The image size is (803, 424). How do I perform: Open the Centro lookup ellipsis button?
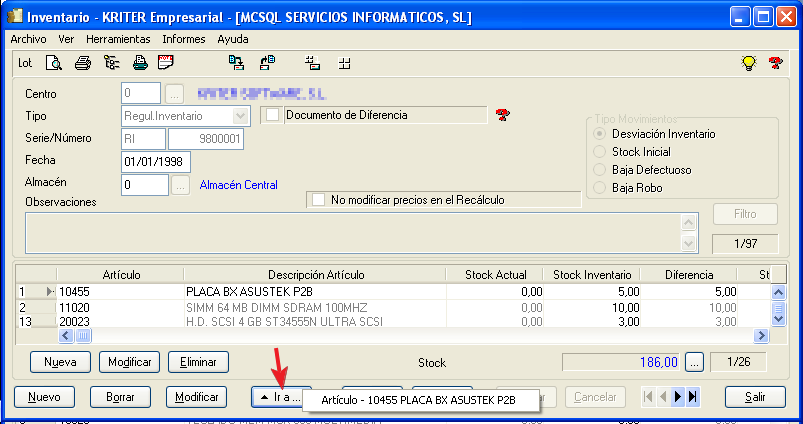pyautogui.click(x=174, y=94)
